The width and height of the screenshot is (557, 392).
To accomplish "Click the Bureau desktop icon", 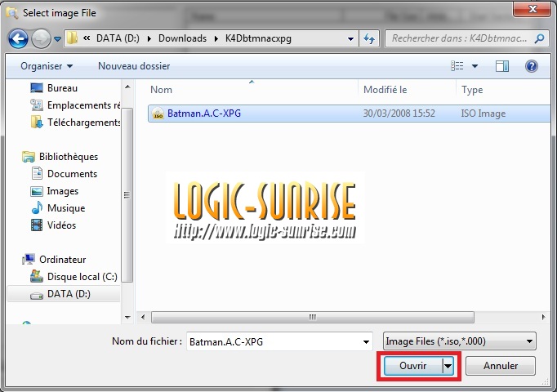I will coord(37,87).
